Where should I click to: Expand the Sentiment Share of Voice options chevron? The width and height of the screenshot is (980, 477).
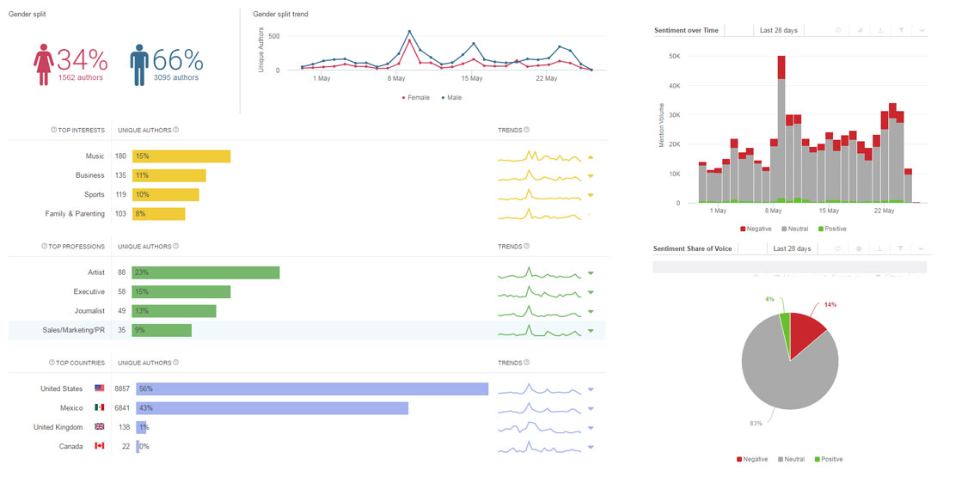click(922, 249)
